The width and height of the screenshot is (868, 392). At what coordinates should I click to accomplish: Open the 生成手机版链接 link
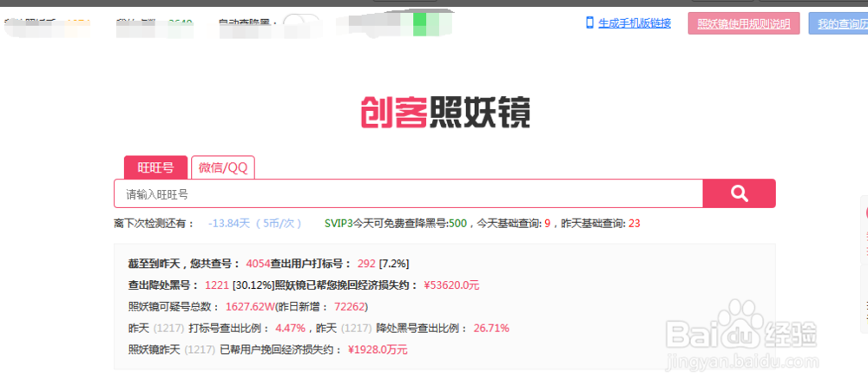(x=635, y=23)
